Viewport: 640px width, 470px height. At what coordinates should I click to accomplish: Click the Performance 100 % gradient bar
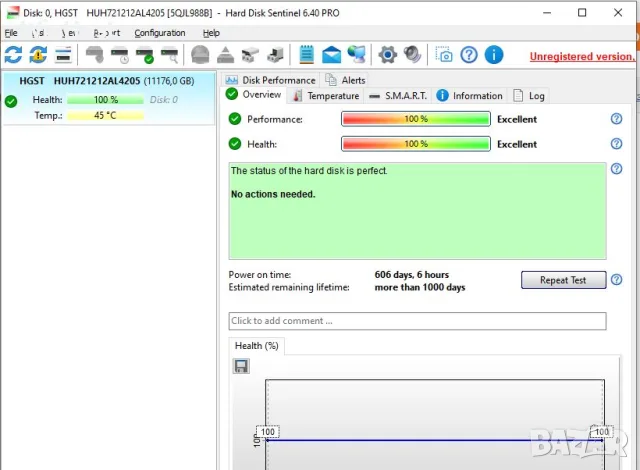(416, 119)
